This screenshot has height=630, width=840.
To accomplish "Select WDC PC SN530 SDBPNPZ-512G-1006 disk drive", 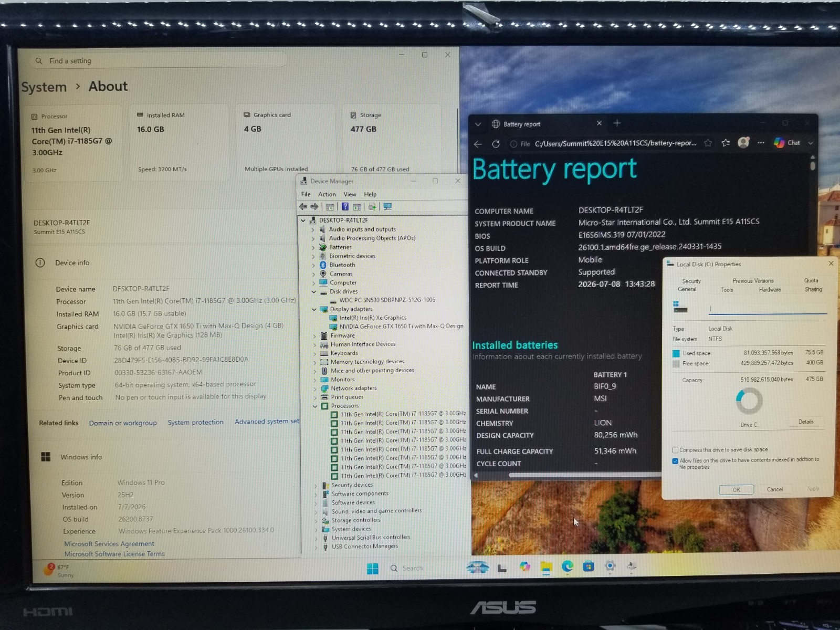I will (x=387, y=300).
